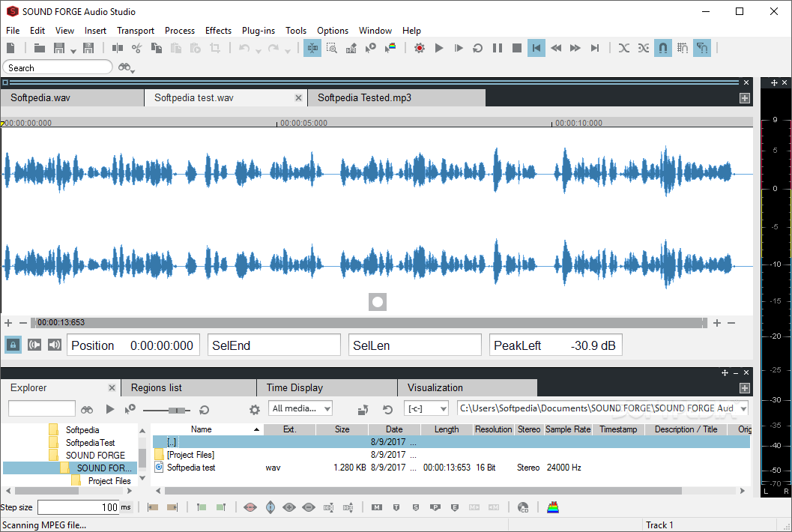792x532 pixels.
Task: Open the Effects menu
Action: [218, 30]
